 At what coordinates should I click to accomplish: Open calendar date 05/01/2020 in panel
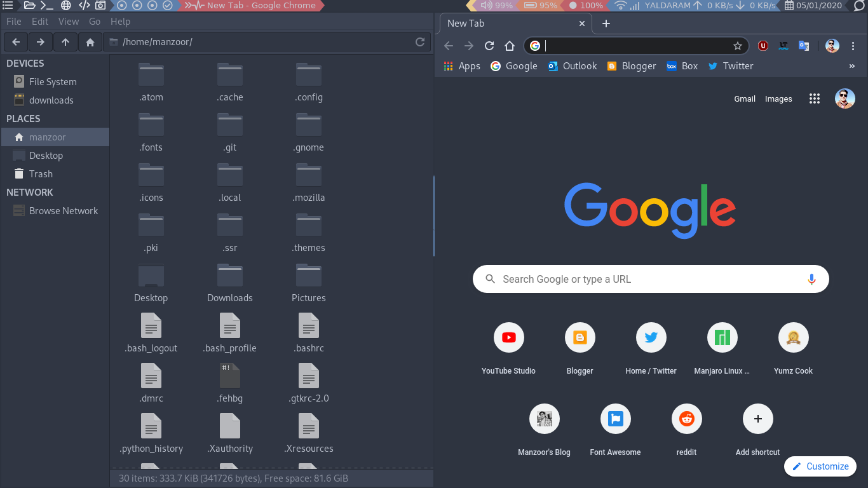point(813,5)
